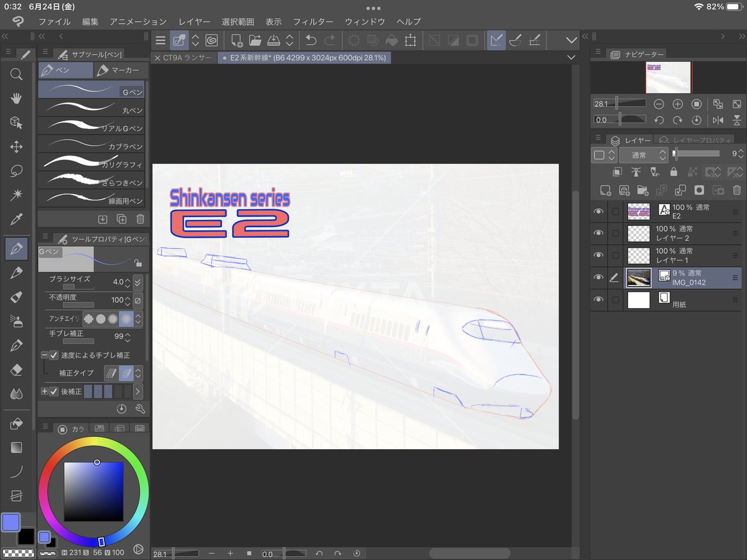Select the Eraser tool
The width and height of the screenshot is (747, 560).
(x=16, y=370)
